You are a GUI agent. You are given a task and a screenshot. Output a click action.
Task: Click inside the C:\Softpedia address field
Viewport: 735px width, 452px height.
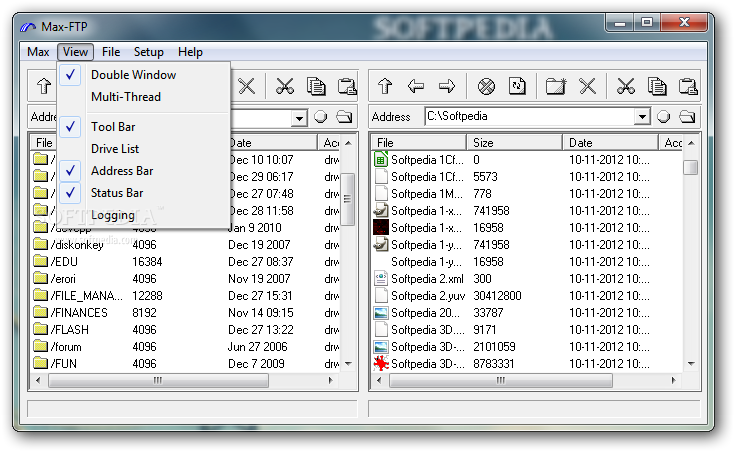tap(530, 116)
